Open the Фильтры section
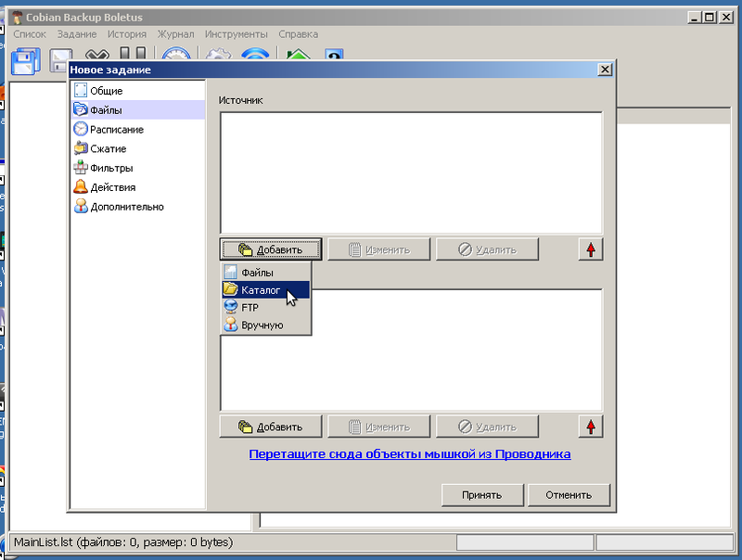 [x=138, y=168]
